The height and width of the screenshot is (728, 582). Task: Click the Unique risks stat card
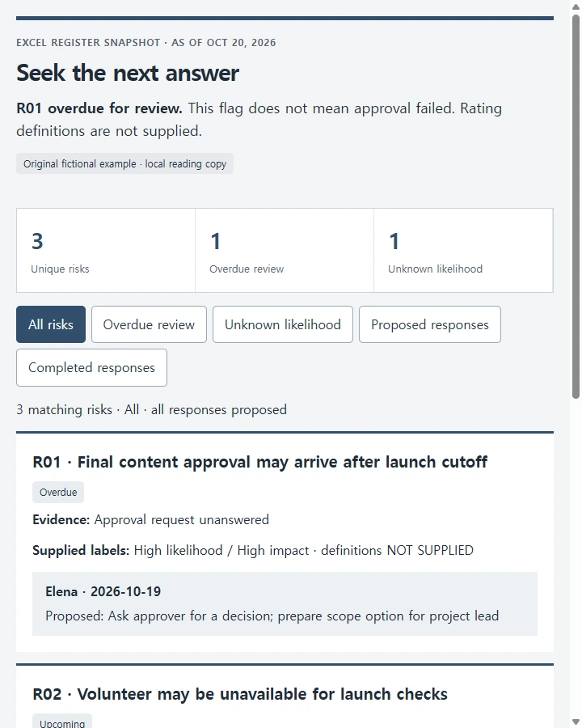point(106,250)
